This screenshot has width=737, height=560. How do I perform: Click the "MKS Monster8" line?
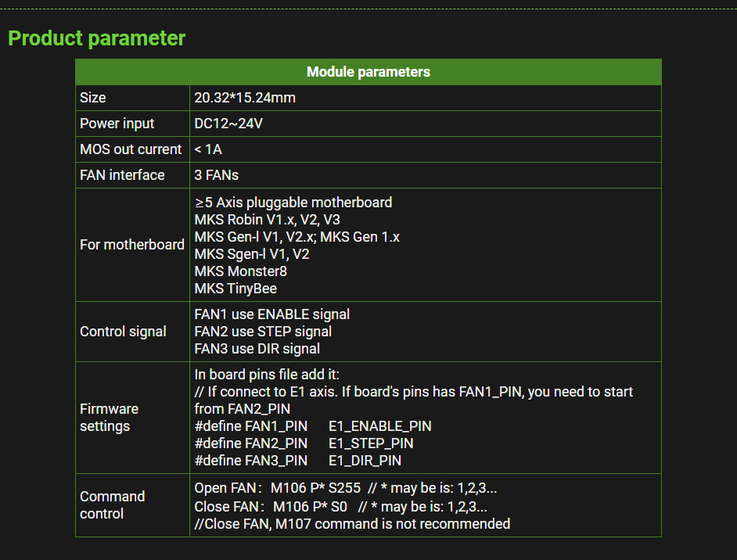(241, 271)
